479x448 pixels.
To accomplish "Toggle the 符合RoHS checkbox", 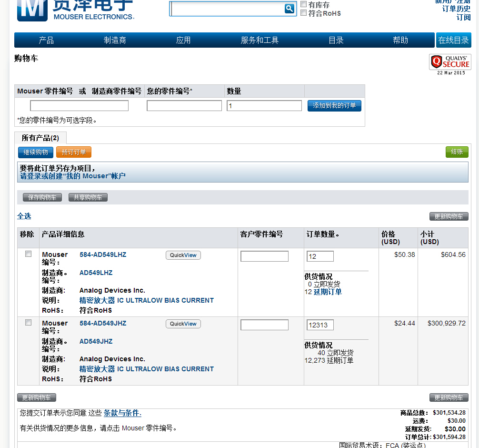I will tap(304, 13).
